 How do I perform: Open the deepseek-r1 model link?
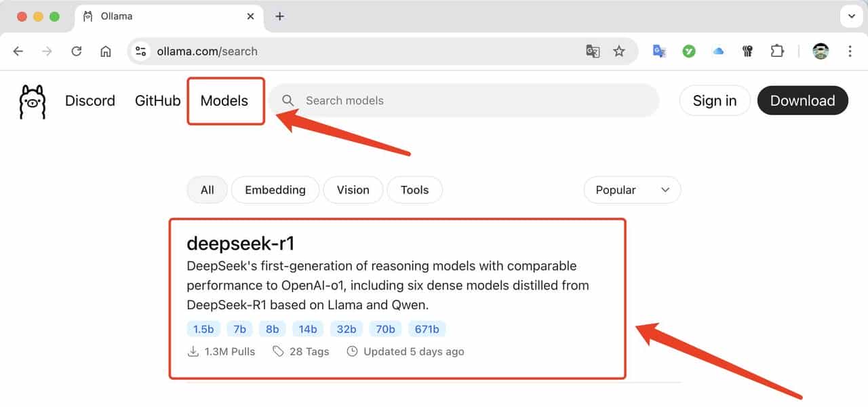(x=240, y=243)
